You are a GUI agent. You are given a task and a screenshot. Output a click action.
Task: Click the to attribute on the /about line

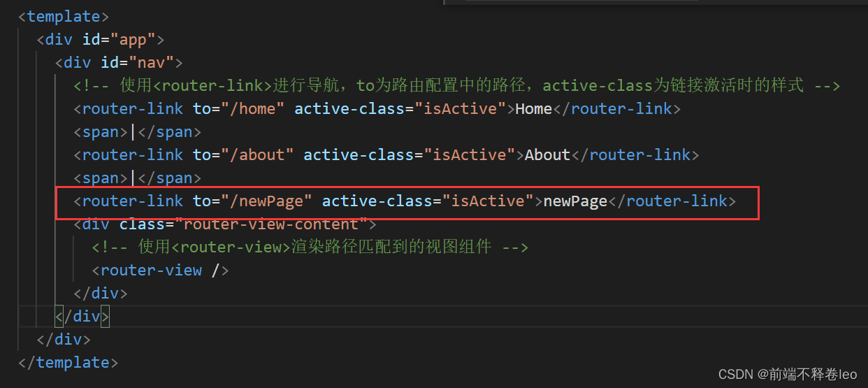click(x=202, y=155)
